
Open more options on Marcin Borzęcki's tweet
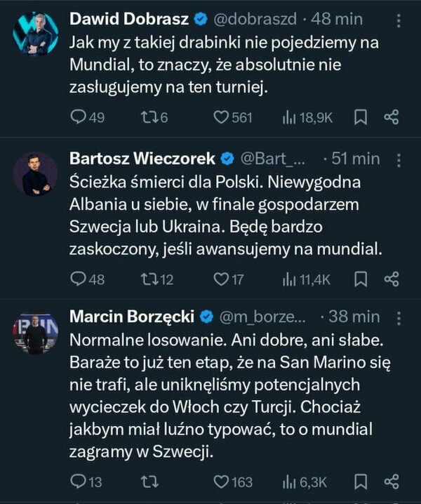point(399,317)
